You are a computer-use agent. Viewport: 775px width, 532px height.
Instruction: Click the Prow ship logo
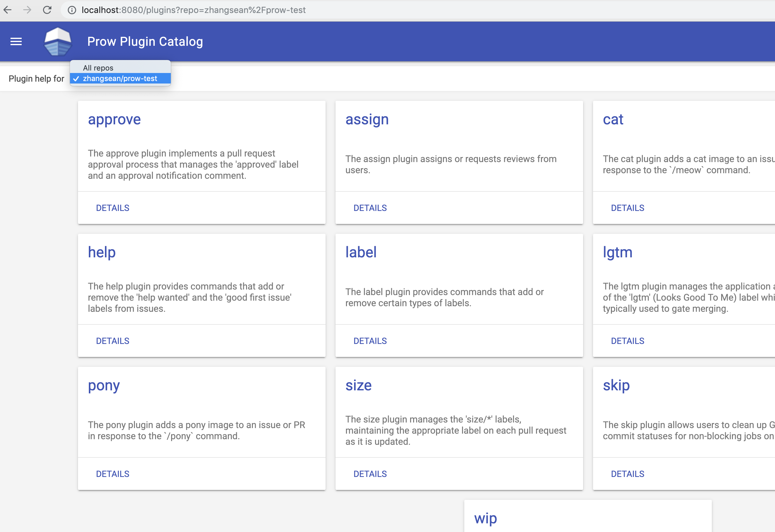coord(58,42)
